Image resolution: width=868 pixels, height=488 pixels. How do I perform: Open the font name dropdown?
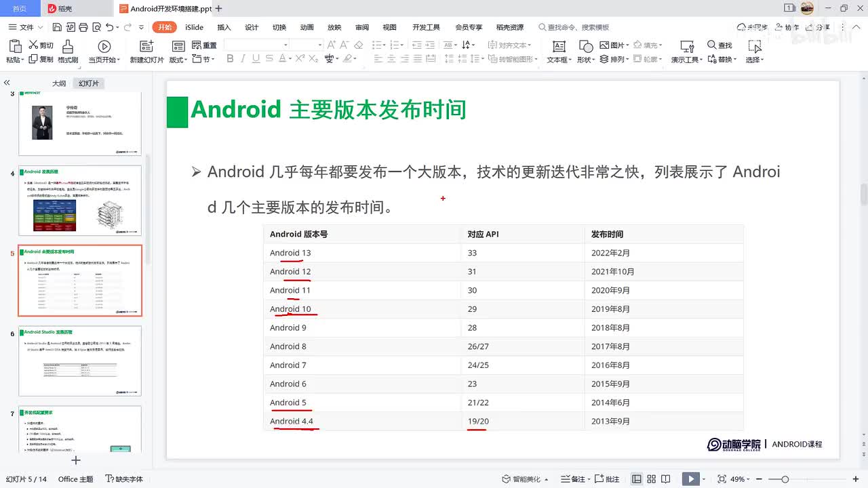point(285,45)
